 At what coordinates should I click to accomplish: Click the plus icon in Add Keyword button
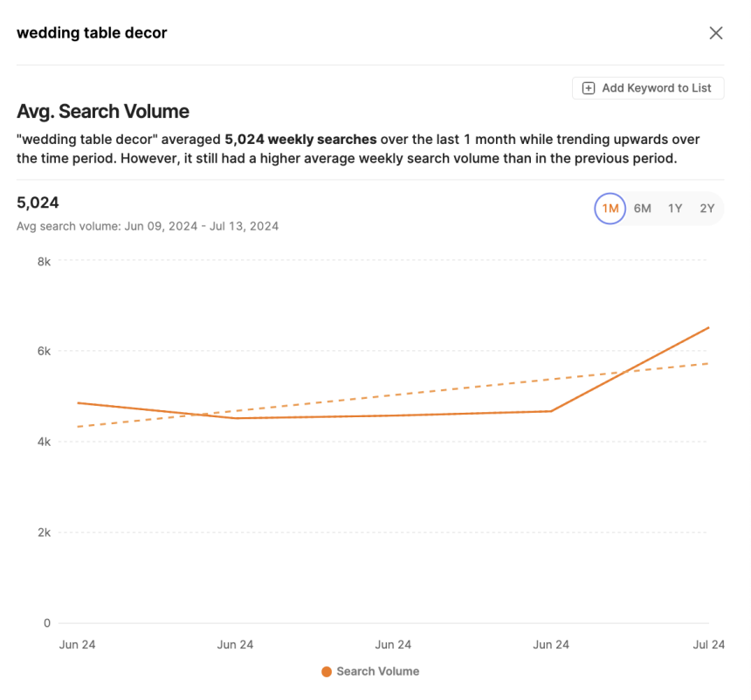[x=589, y=88]
